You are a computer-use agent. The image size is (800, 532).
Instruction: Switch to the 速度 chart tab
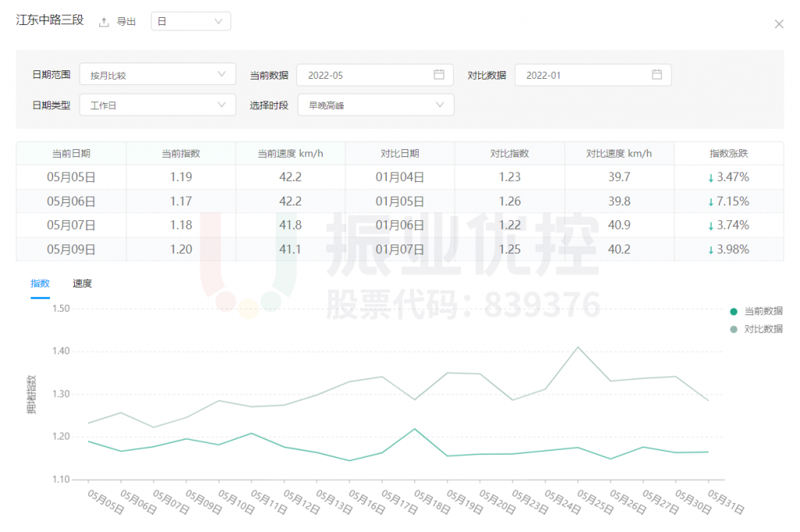(x=82, y=284)
